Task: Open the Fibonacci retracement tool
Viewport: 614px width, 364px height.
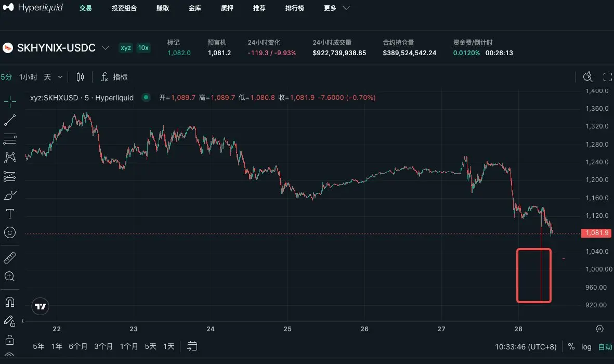Action: 10,139
